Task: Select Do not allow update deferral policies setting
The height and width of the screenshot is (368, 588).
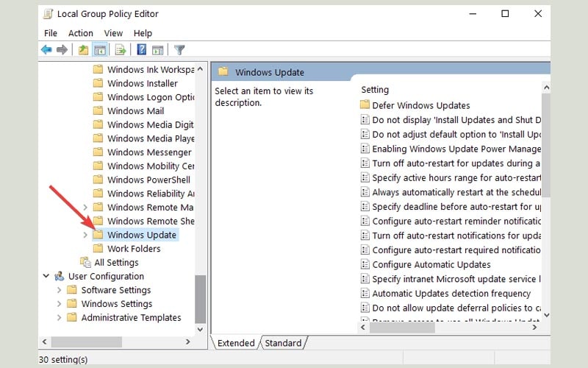Action: click(456, 308)
